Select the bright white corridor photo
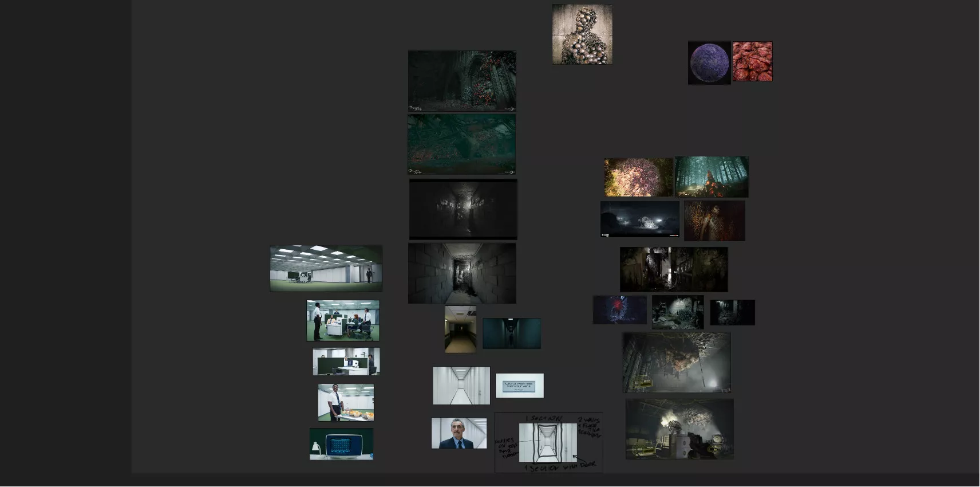This screenshot has height=487, width=980. tap(461, 386)
